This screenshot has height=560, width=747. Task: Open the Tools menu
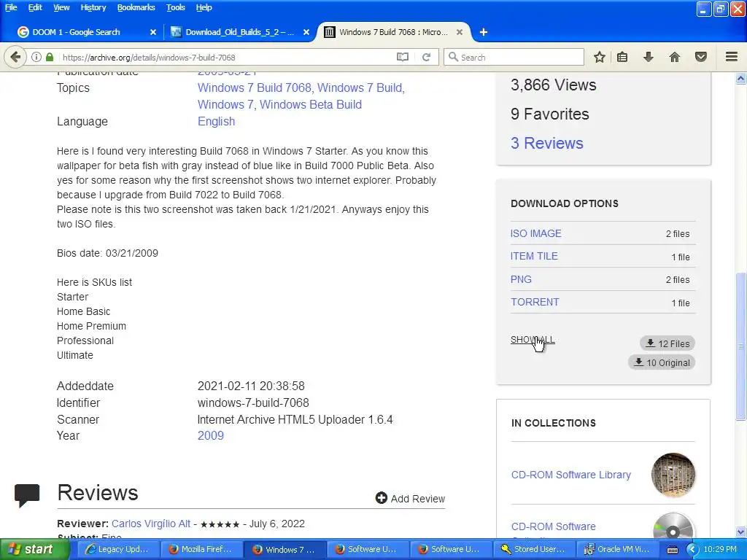pyautogui.click(x=175, y=7)
